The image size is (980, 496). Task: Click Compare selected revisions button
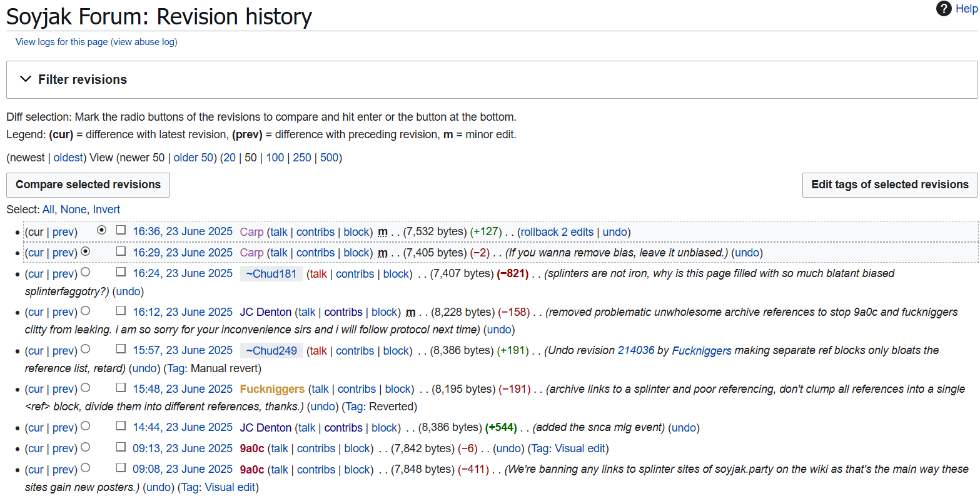tap(88, 185)
